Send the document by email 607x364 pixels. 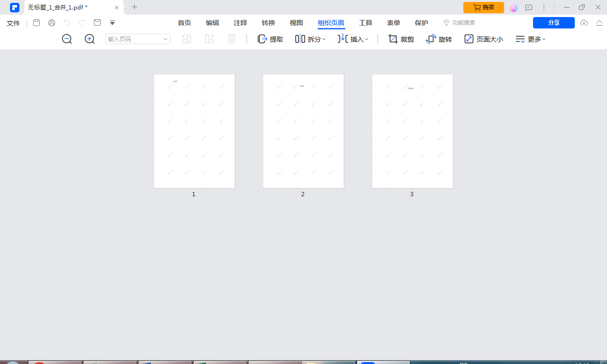pos(97,22)
